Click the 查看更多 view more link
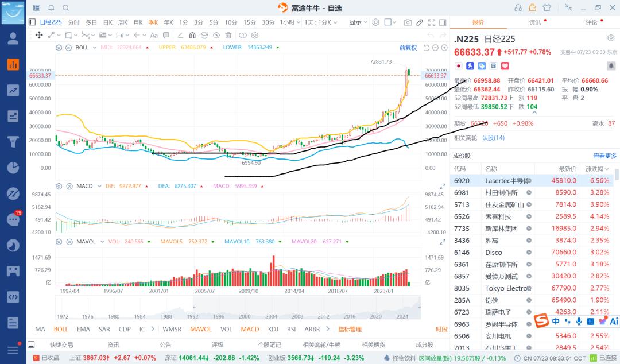 tap(604, 156)
